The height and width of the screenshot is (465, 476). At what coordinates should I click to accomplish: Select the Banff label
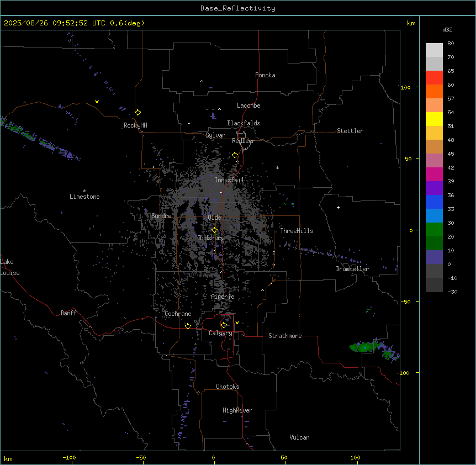68,313
